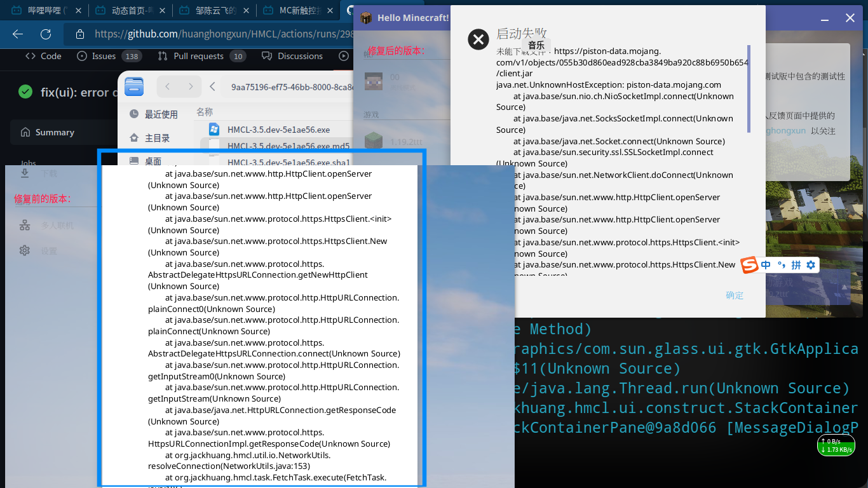This screenshot has height=488, width=868.
Task: Open HMCL 设置 settings gear icon
Action: (x=24, y=250)
